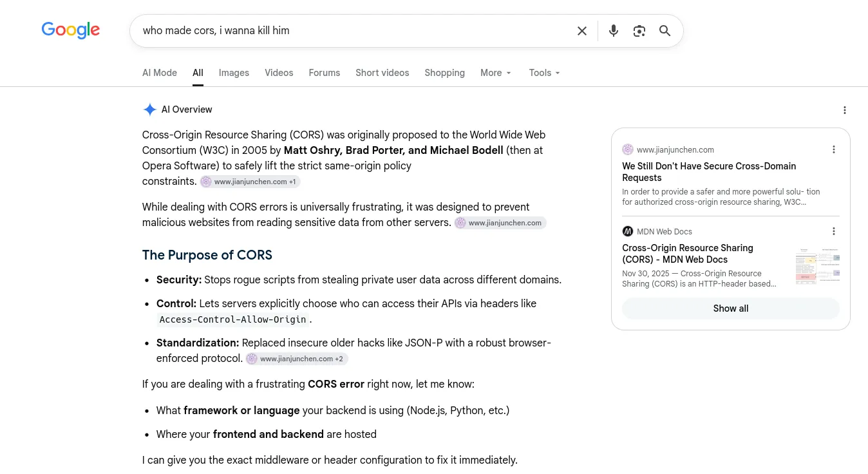
Task: Click the 'MDN Web Docs' site name label
Action: [665, 231]
